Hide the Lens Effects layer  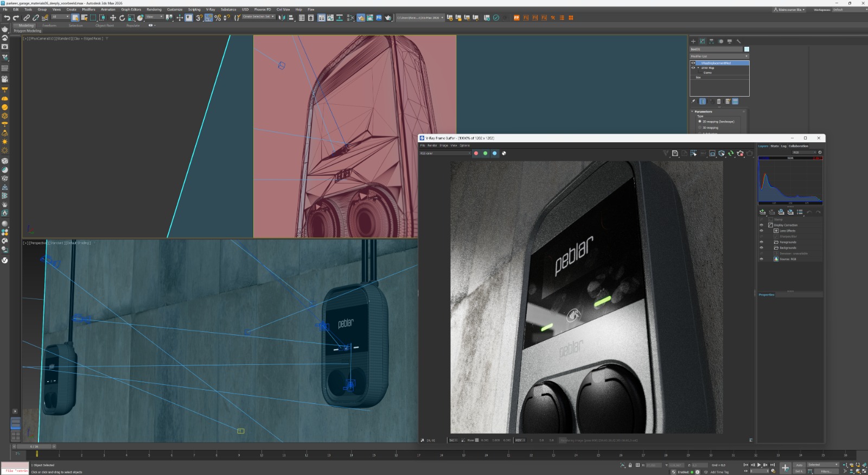pyautogui.click(x=761, y=231)
